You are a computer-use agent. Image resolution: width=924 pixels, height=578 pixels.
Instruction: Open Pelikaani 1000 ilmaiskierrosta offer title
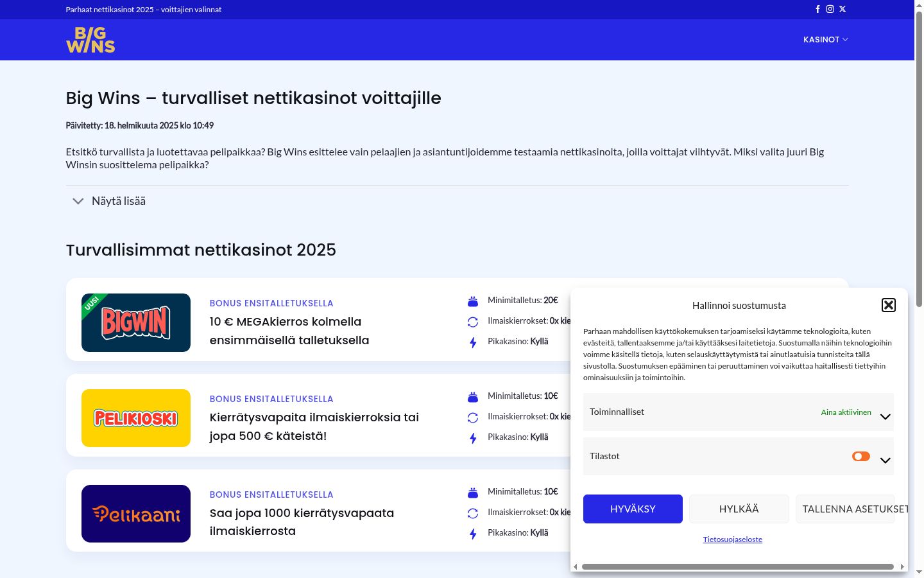tap(302, 522)
